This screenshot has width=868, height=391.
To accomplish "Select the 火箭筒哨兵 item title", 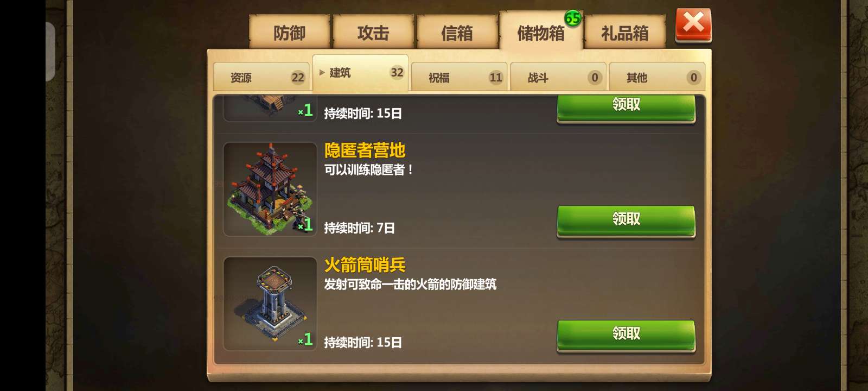I will coord(365,265).
